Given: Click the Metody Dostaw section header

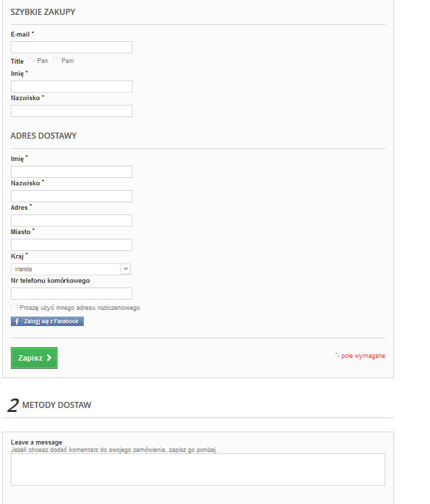Looking at the screenshot, I should [57, 405].
